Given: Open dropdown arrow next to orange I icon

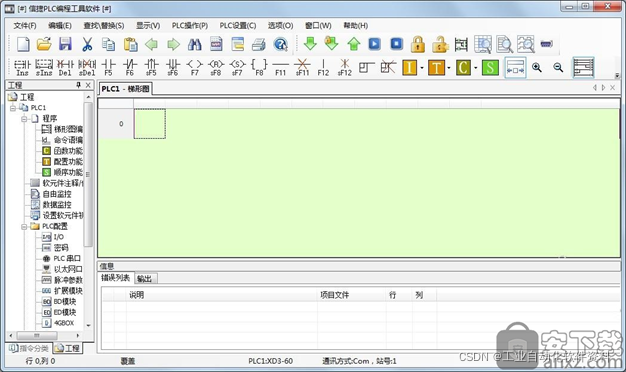Looking at the screenshot, I should 422,68.
